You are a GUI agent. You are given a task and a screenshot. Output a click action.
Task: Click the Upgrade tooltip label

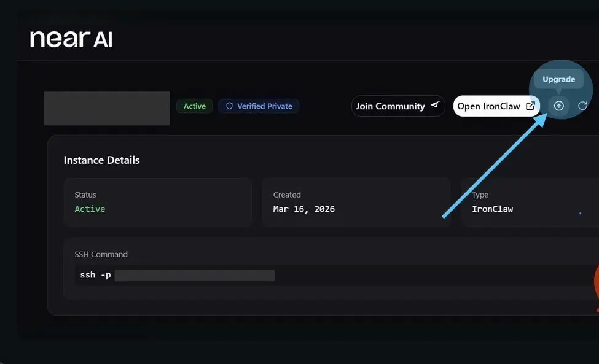558,79
